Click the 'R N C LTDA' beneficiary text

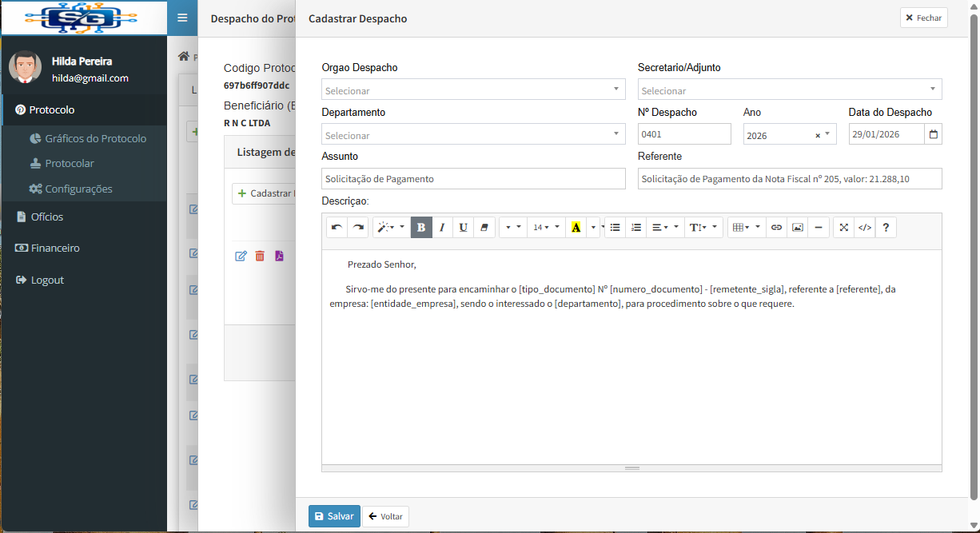(247, 123)
